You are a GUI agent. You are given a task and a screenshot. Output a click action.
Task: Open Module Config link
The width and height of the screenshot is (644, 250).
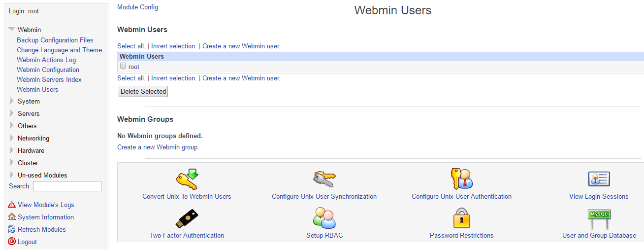(x=137, y=7)
